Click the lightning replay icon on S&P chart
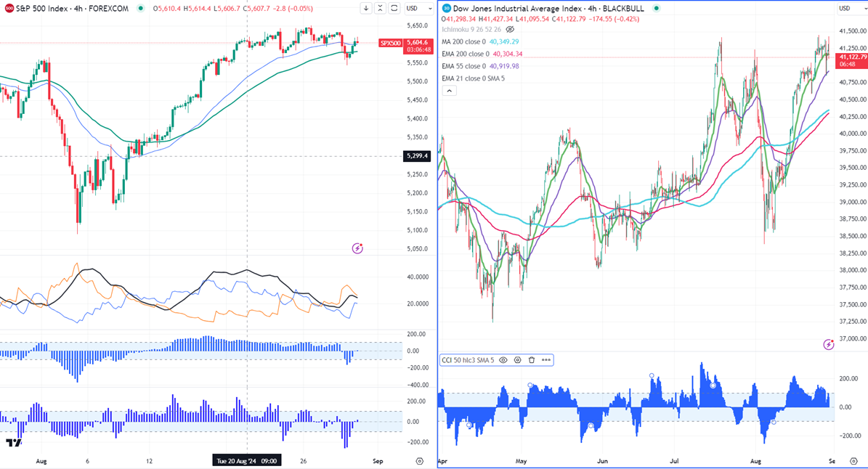Image resolution: width=868 pixels, height=469 pixels. (357, 248)
